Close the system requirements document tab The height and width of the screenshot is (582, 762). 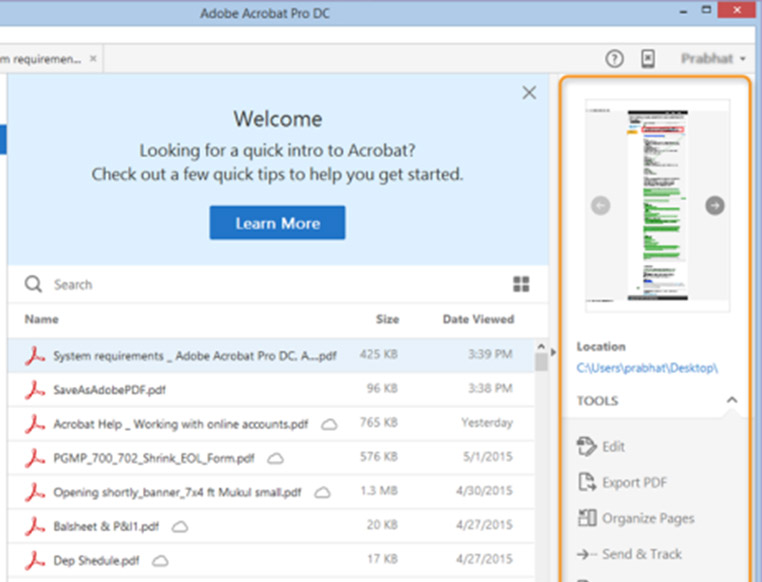[x=93, y=59]
